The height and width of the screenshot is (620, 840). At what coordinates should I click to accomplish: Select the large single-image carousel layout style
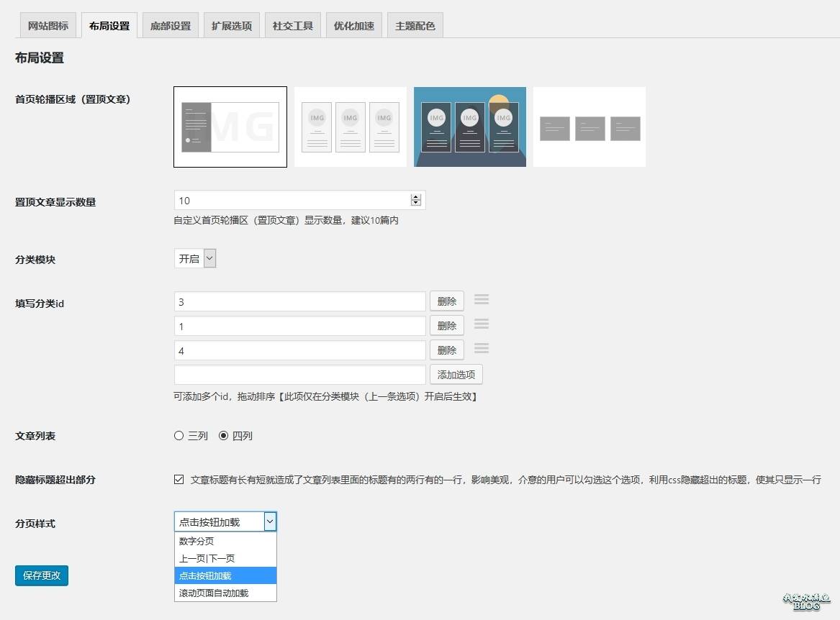click(230, 127)
